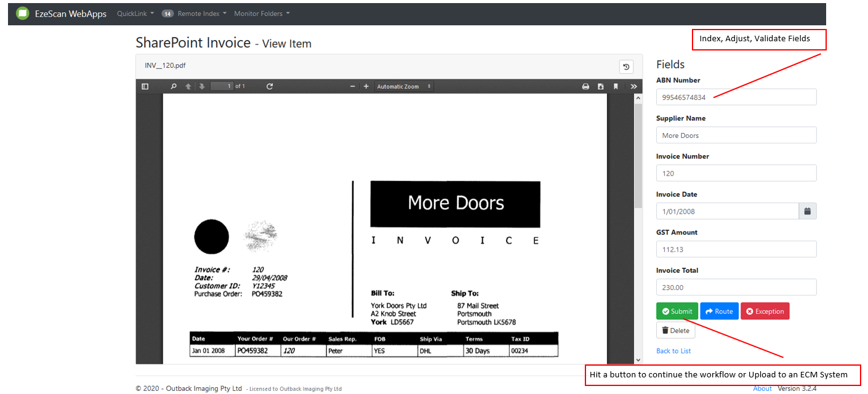Submit the invoice item
Screen dimensions: 868x394
point(677,312)
